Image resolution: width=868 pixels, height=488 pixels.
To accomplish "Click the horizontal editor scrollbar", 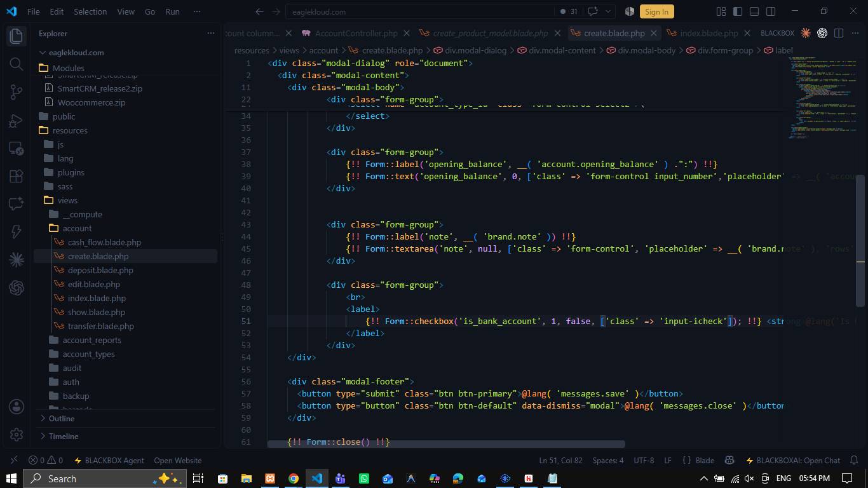I will [446, 444].
